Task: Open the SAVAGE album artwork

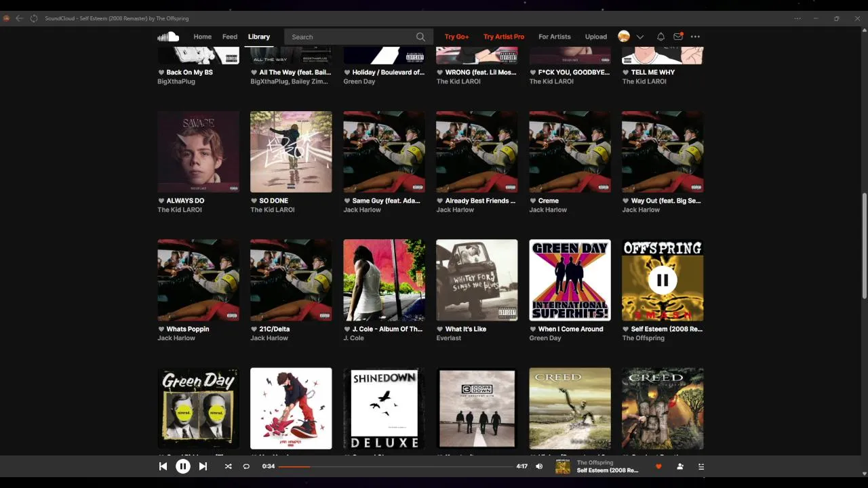Action: click(198, 152)
